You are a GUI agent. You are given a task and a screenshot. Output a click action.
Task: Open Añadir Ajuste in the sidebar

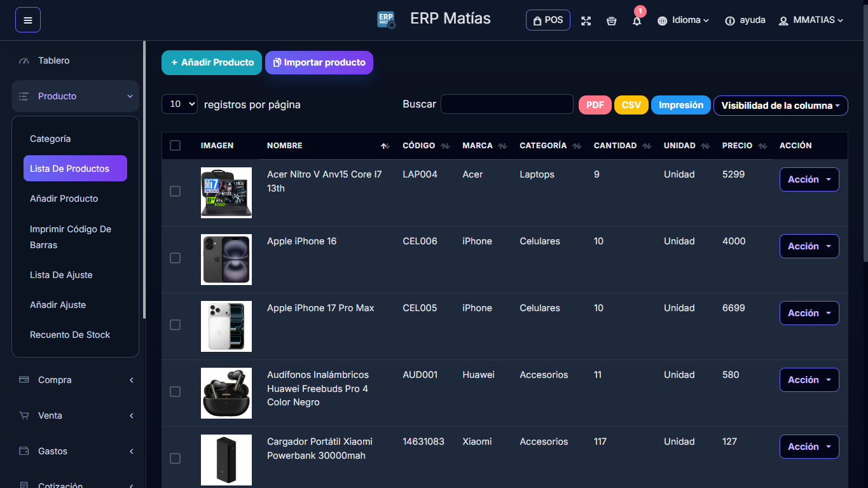coord(58,305)
